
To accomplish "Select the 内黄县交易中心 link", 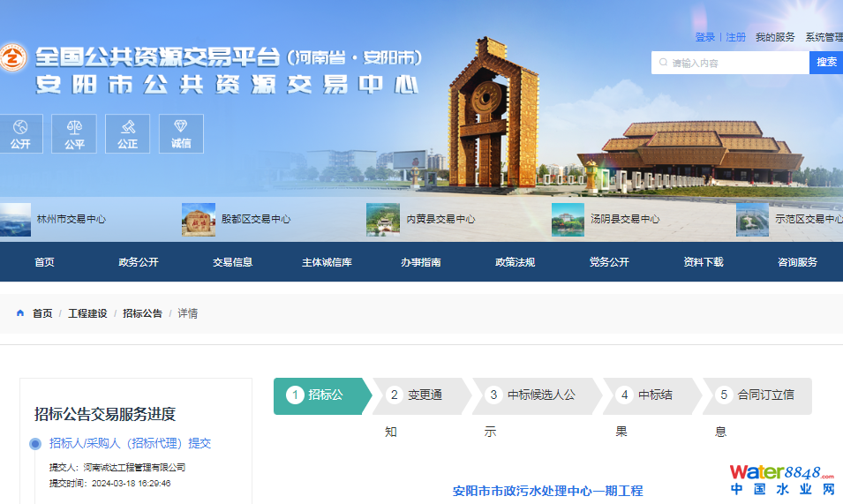I will coord(440,219).
